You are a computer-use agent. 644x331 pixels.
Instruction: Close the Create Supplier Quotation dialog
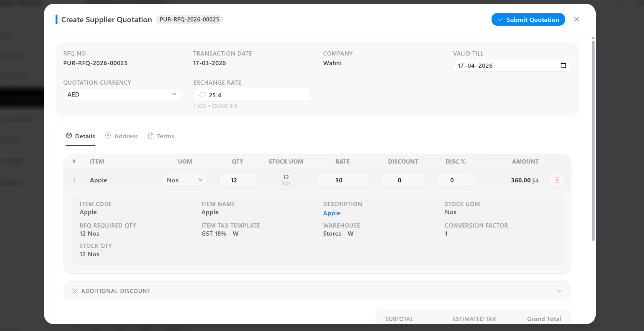[577, 19]
